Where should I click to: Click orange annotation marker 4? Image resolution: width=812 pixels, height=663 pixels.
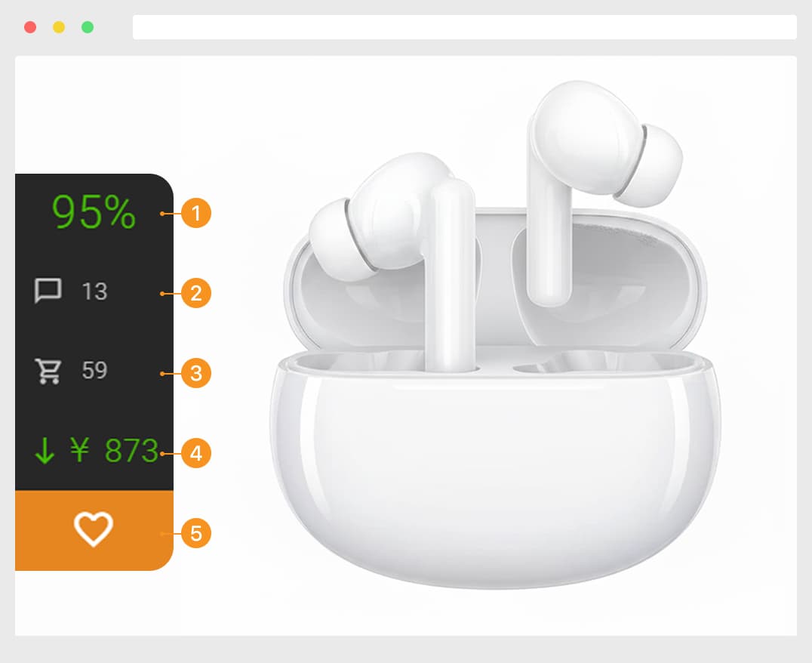pyautogui.click(x=195, y=453)
